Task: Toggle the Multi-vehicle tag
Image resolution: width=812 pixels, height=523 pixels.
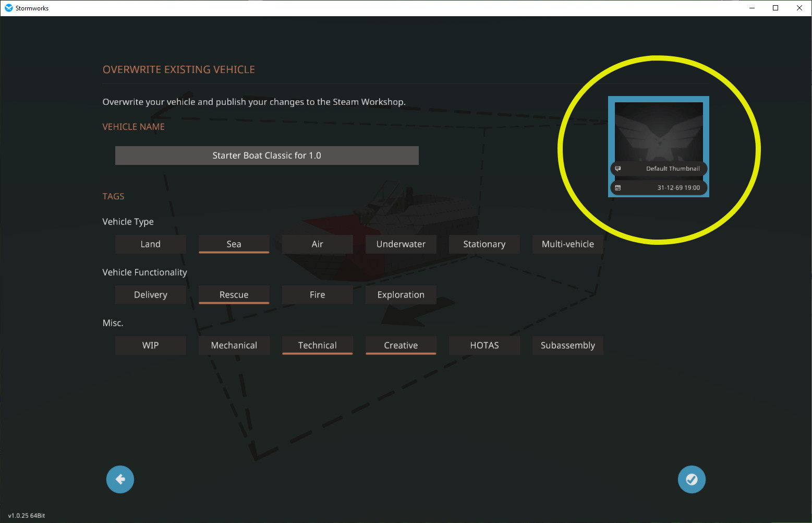Action: coord(568,244)
